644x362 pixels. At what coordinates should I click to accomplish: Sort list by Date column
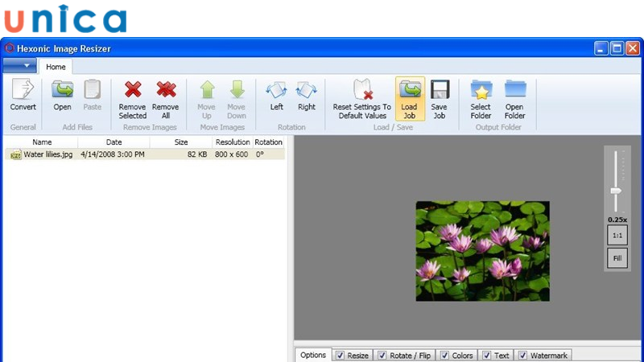114,142
